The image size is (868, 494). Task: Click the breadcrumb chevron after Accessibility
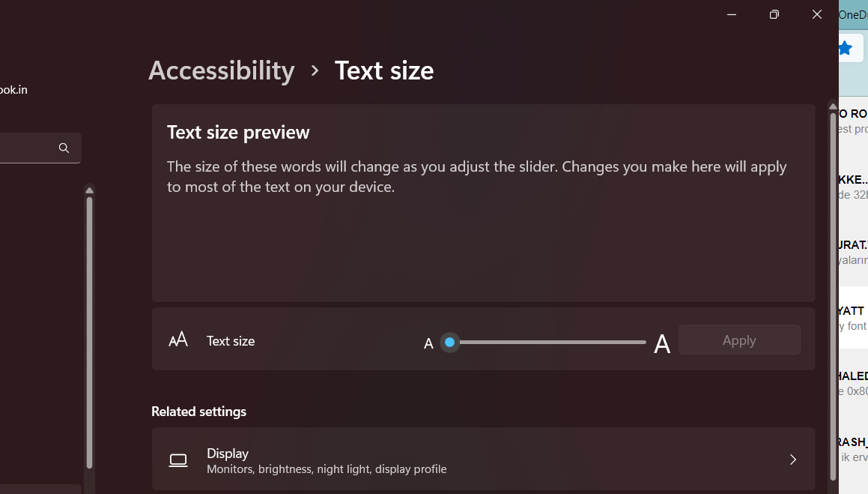[315, 71]
